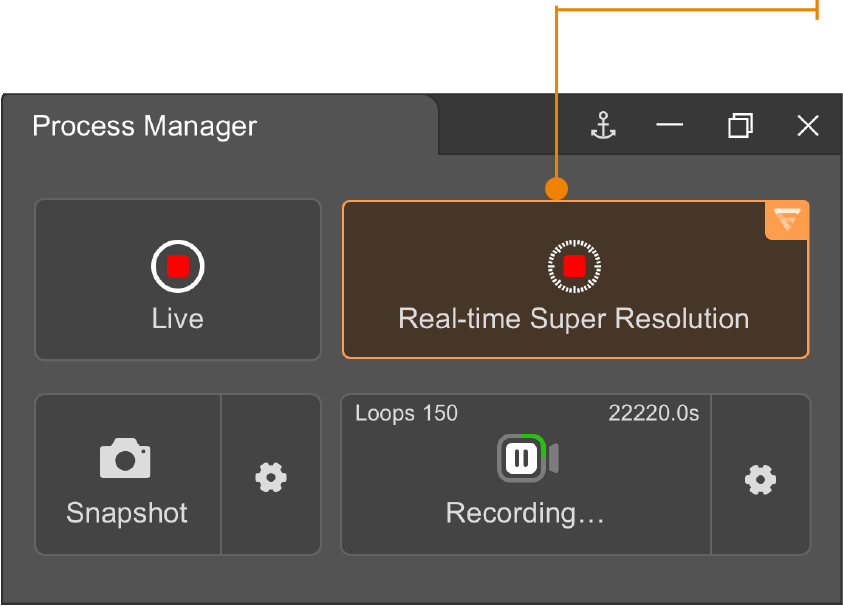
Task: Select the Process Manager tab
Action: pyautogui.click(x=145, y=126)
